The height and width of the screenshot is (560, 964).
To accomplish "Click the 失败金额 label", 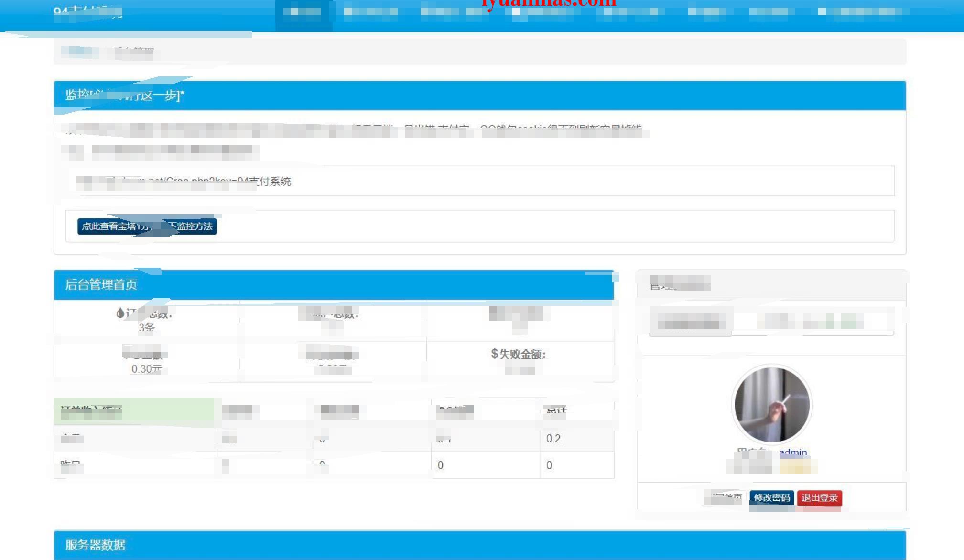I will click(x=522, y=354).
